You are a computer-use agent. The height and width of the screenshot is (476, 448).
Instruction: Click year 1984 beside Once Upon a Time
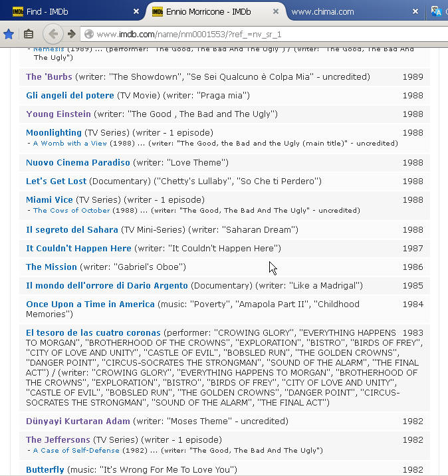click(x=413, y=304)
